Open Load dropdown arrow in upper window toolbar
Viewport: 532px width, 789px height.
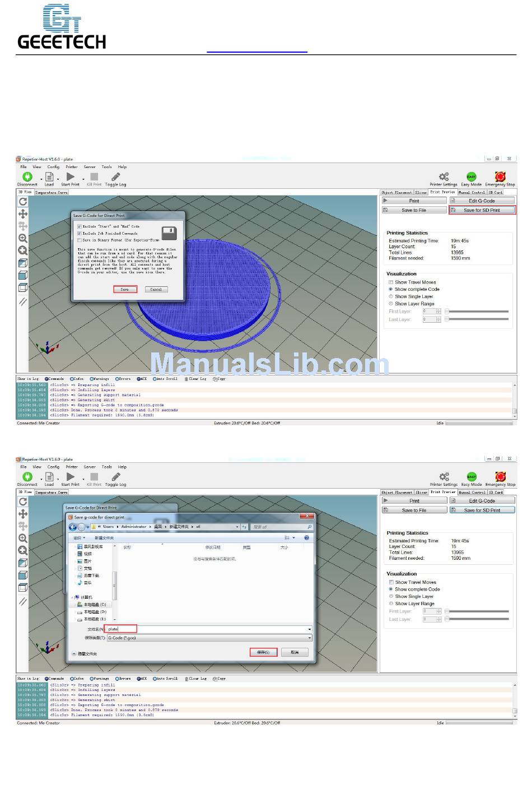click(x=58, y=180)
